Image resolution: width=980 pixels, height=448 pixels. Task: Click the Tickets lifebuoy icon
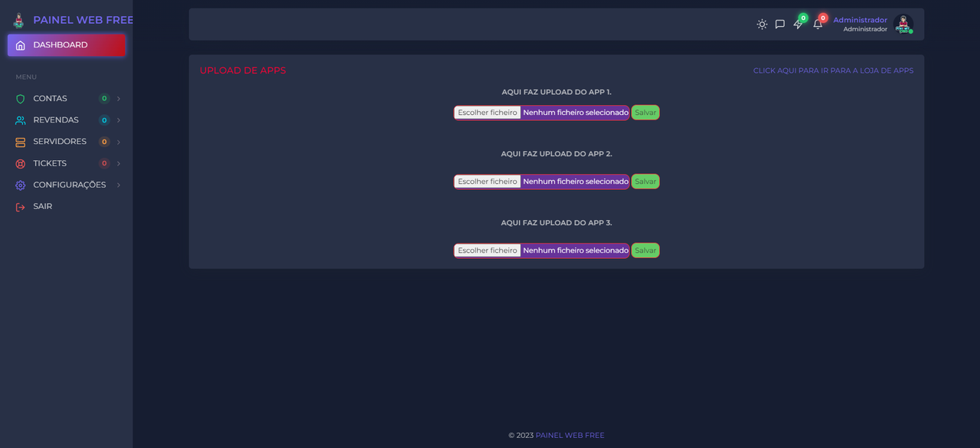click(x=21, y=163)
